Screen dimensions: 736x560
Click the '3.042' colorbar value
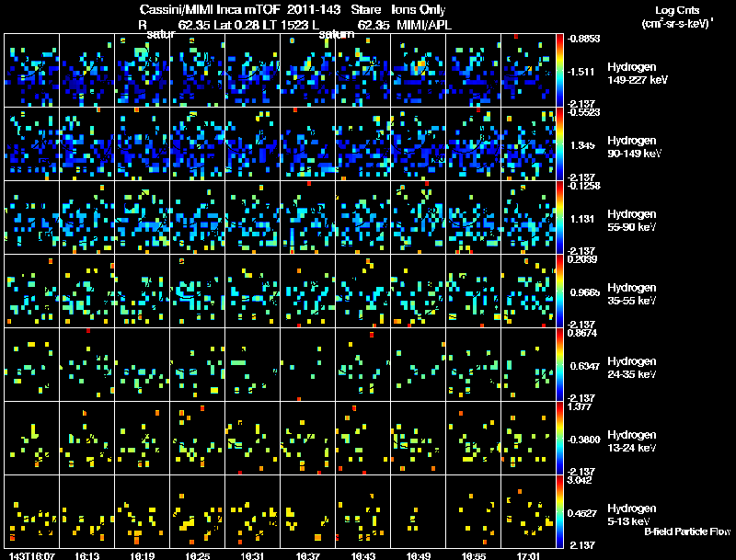580,480
